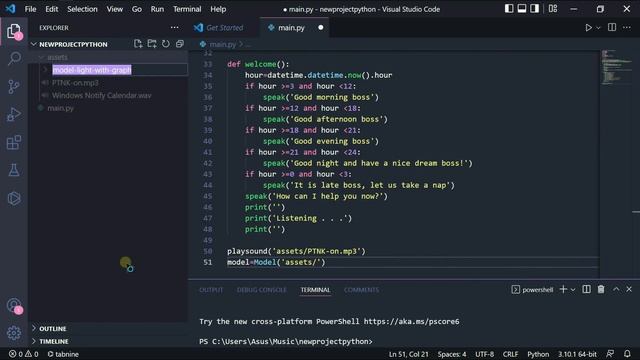The width and height of the screenshot is (640, 360).
Task: Open the Explorer view in activity bar
Action: click(x=14, y=31)
